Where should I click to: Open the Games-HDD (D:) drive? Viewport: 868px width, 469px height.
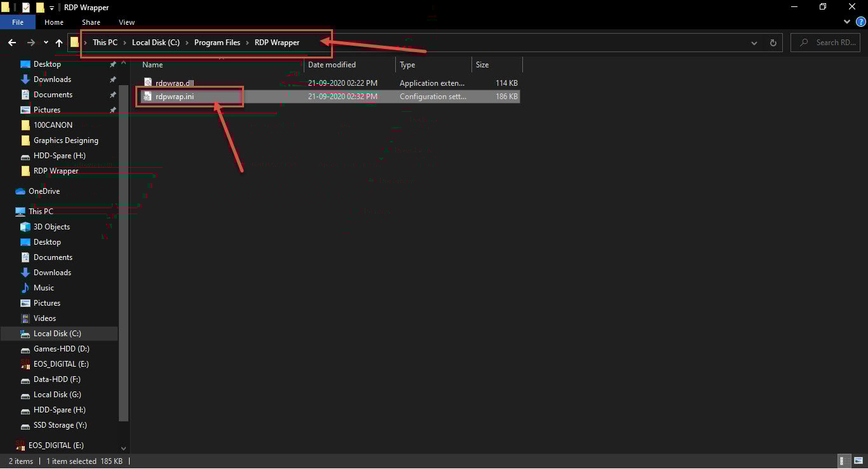pyautogui.click(x=60, y=349)
